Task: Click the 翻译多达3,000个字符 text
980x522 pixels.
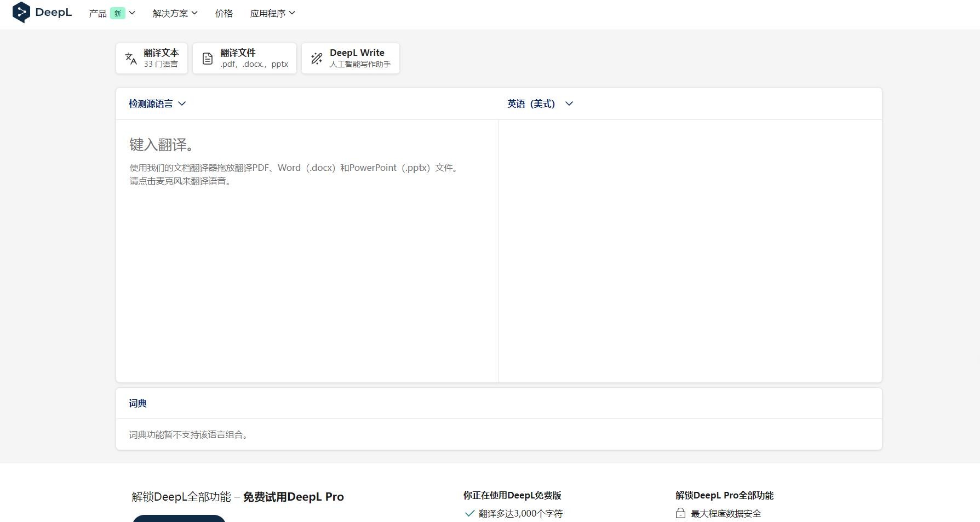Action: [520, 513]
